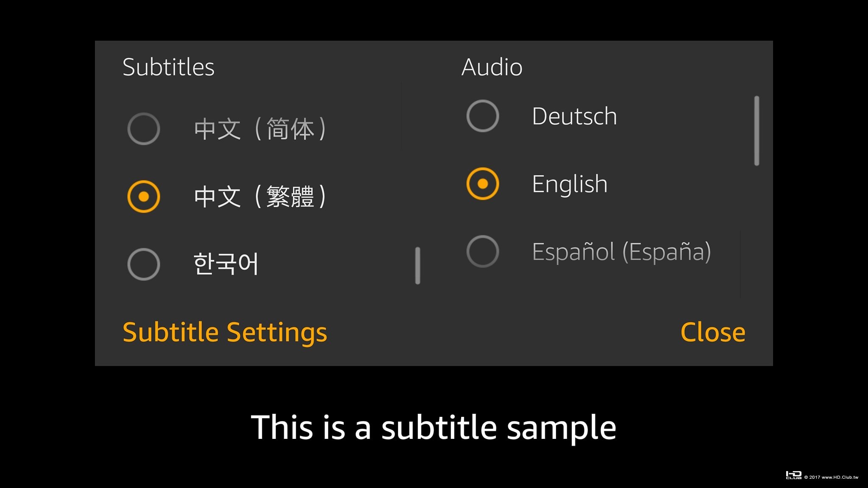Close the subtitles and audio panel
The image size is (868, 488).
713,332
